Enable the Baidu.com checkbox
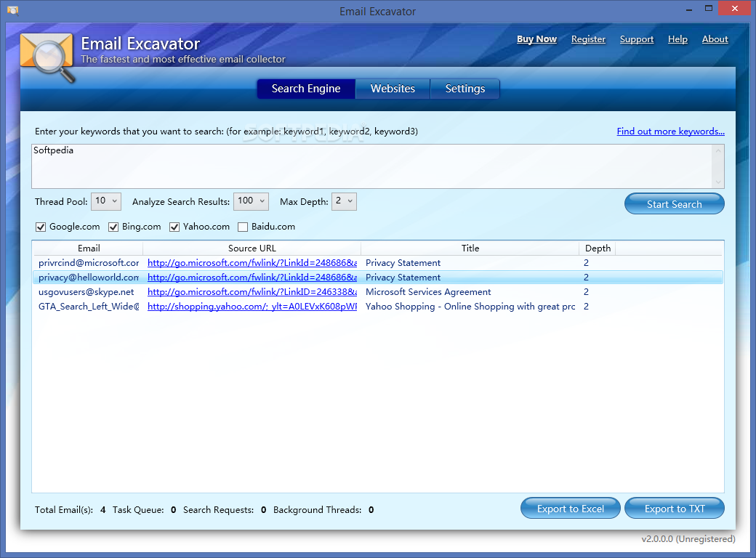 coord(243,227)
